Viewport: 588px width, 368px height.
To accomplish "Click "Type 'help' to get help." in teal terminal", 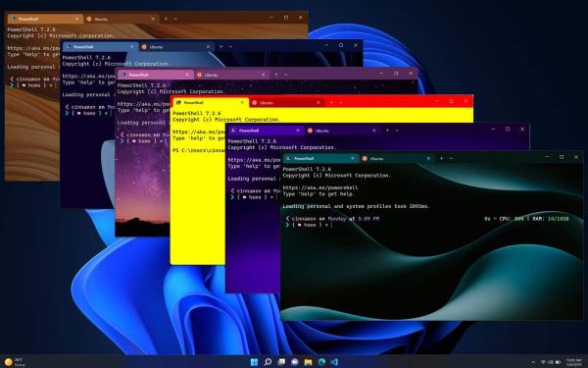I will point(318,193).
